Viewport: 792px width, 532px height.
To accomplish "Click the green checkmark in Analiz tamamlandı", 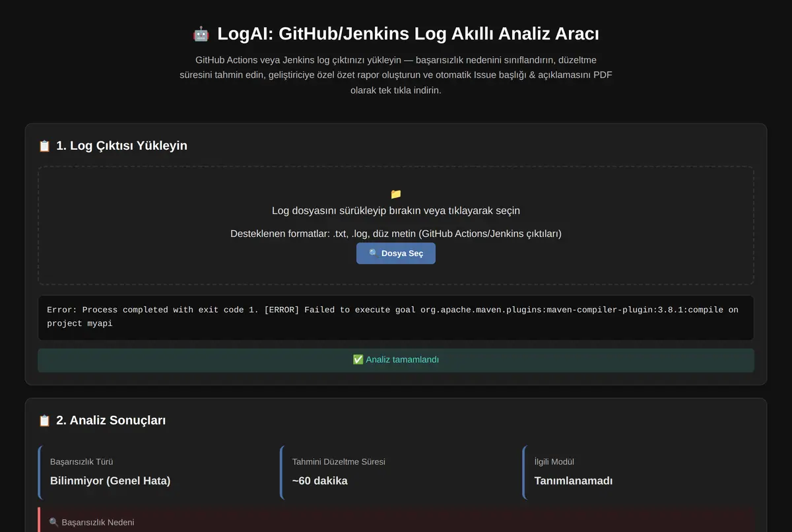I will (x=358, y=360).
